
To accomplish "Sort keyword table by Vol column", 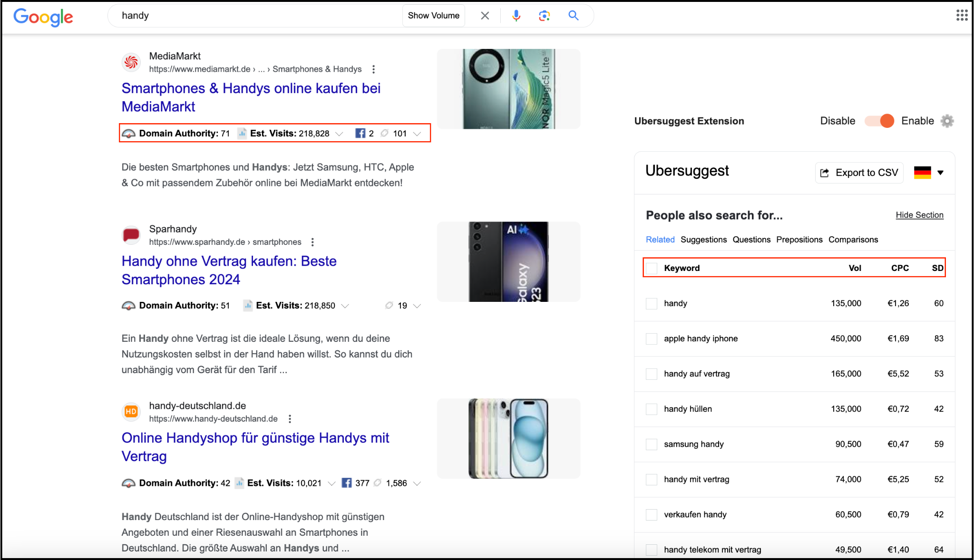I will (x=855, y=268).
